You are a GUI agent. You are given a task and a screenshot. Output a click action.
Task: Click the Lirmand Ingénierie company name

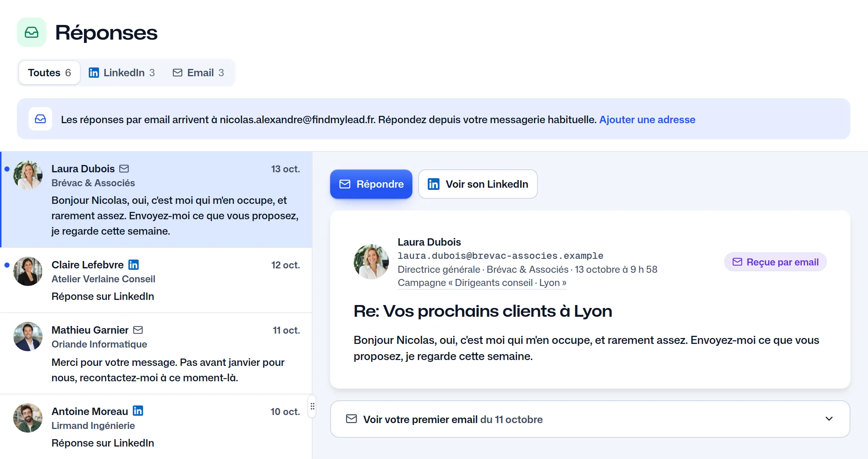(93, 426)
